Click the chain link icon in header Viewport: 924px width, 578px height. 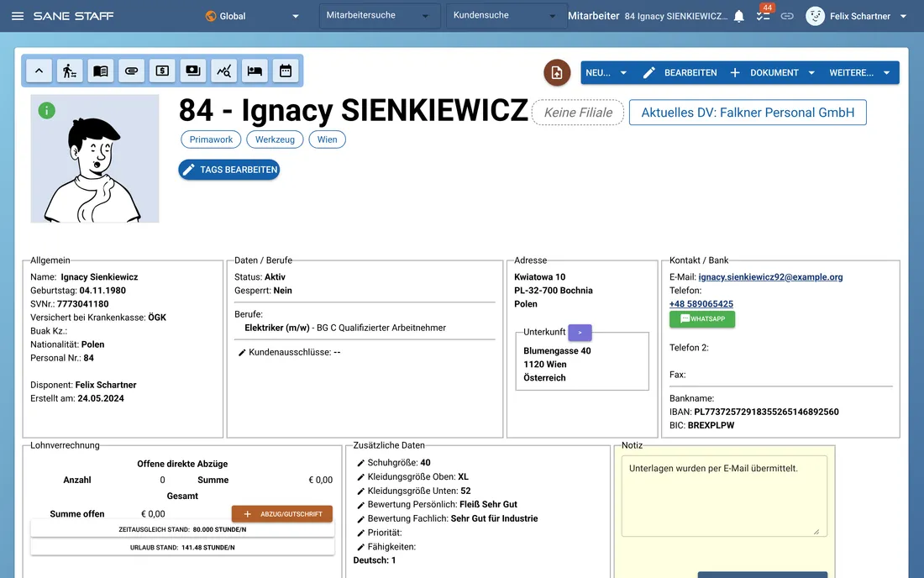click(787, 16)
